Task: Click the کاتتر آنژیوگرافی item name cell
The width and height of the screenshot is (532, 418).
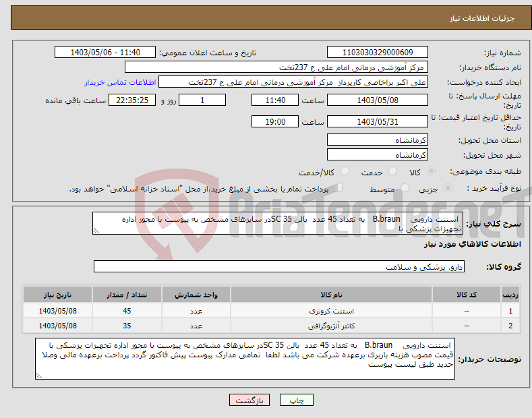Action: point(332,326)
